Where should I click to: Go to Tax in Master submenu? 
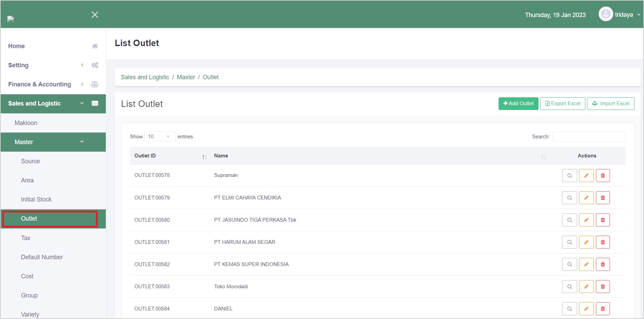(26, 238)
